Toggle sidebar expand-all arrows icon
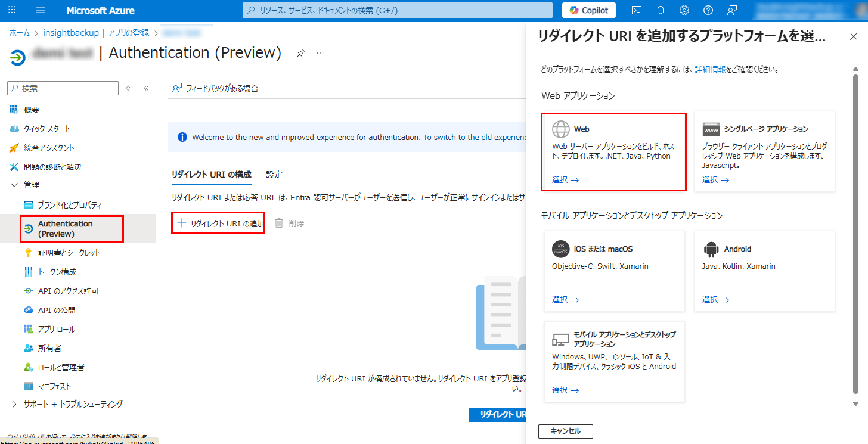 coord(128,88)
